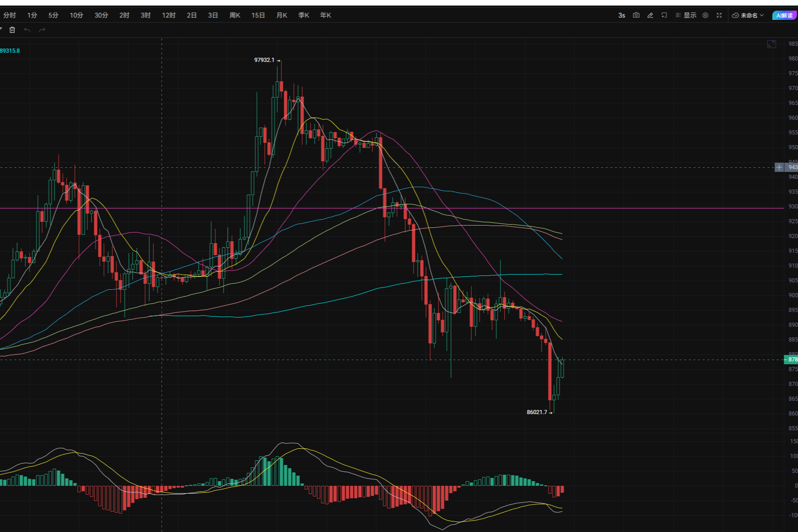Viewport: 798px width, 532px height.
Task: Expand the 未命名 layout dropdown
Action: click(x=748, y=15)
